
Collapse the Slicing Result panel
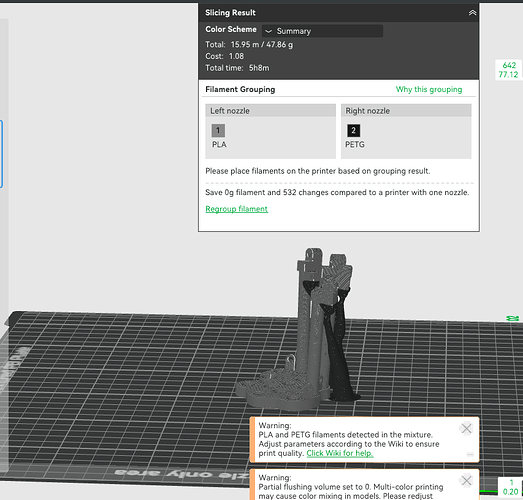point(472,13)
